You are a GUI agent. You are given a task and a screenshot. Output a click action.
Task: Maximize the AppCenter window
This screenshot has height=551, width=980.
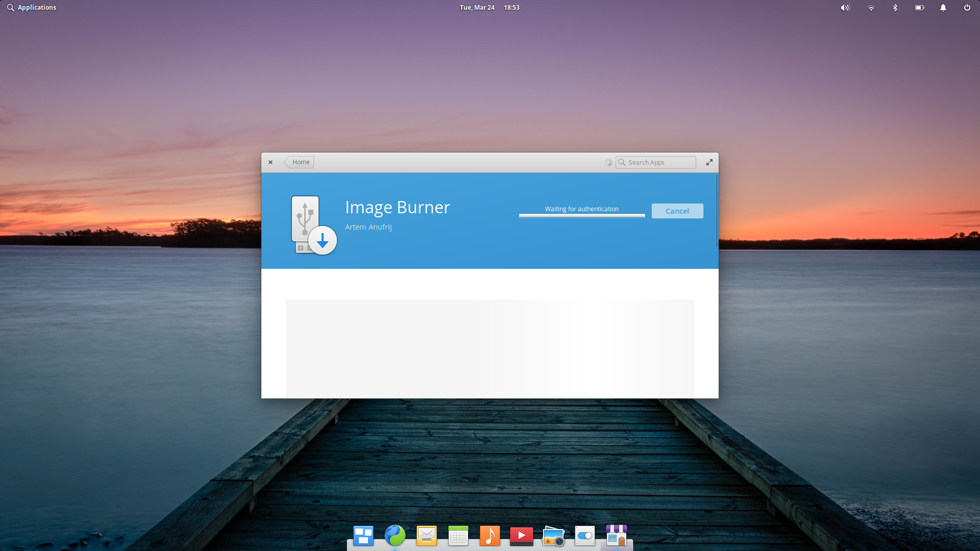pyautogui.click(x=709, y=162)
